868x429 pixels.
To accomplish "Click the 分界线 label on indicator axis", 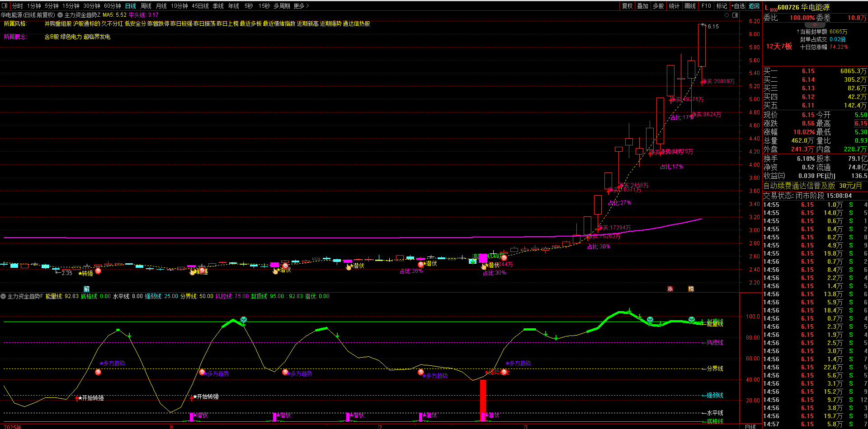I will [x=715, y=368].
